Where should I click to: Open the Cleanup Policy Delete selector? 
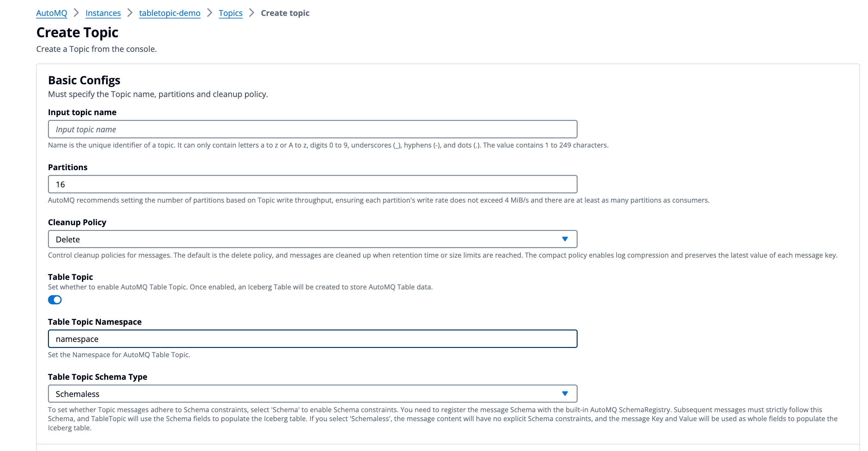click(303, 239)
